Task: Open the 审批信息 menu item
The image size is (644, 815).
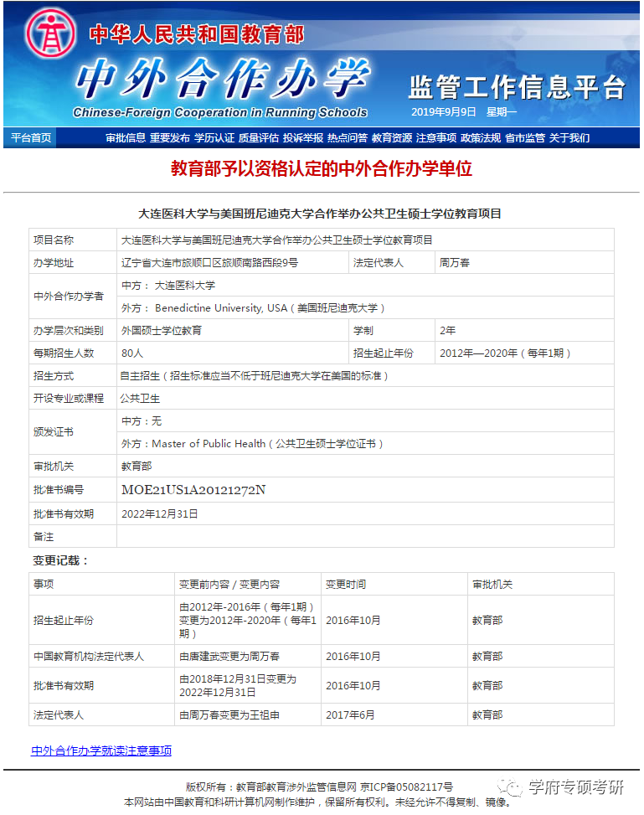Action: pos(126,137)
